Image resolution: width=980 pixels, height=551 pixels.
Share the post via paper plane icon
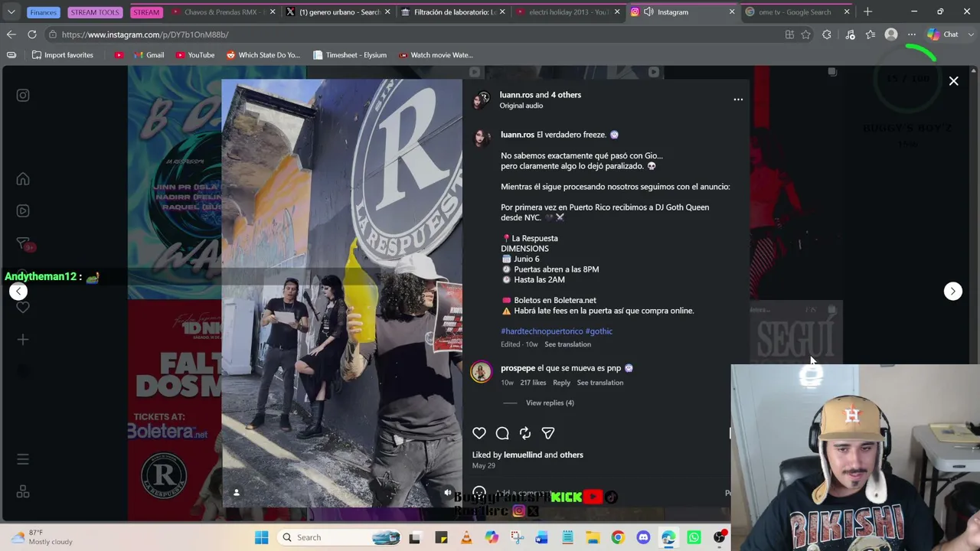point(548,433)
